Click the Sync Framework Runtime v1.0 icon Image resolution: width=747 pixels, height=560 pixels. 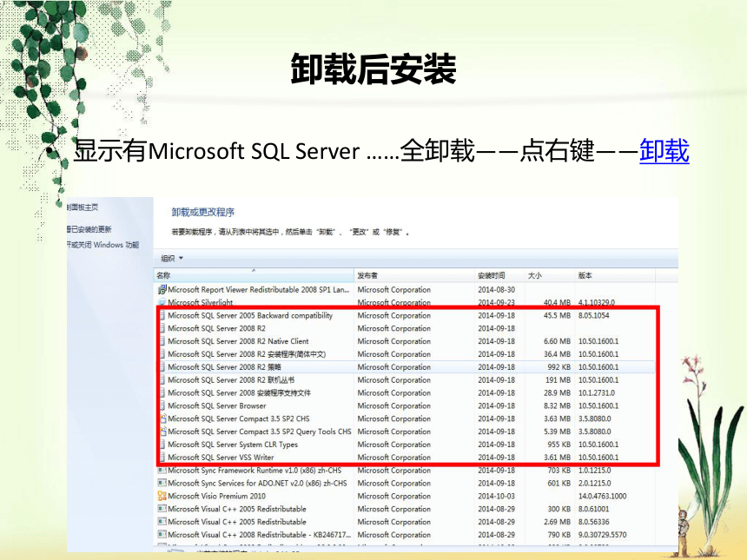click(162, 470)
